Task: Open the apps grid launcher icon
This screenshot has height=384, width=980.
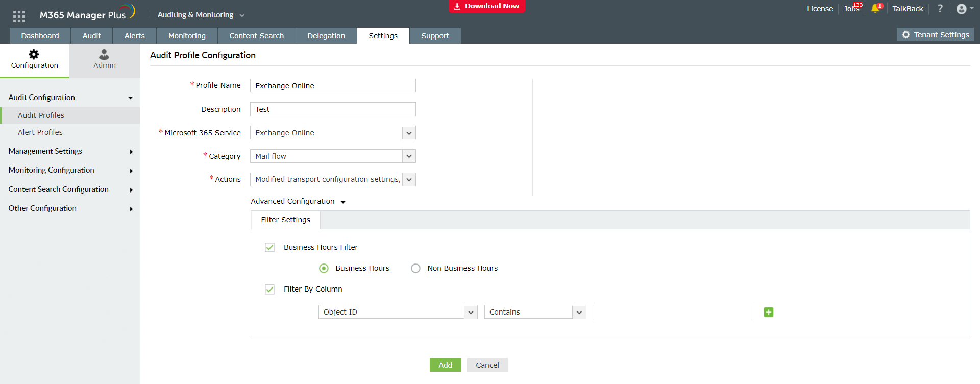Action: tap(19, 16)
